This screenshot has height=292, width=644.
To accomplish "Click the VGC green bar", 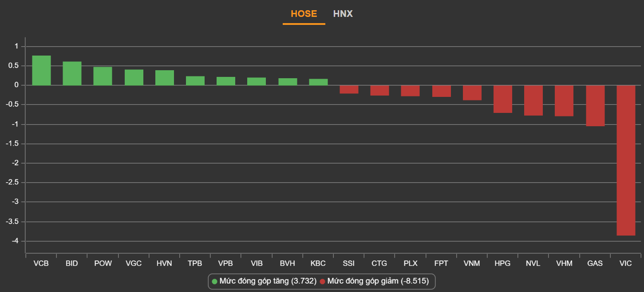I will pyautogui.click(x=134, y=77).
